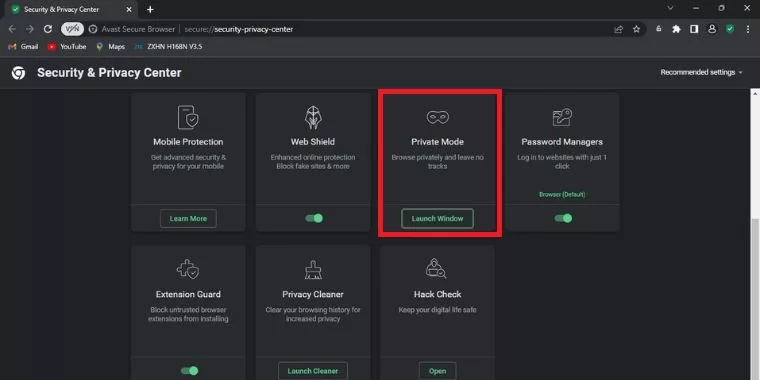The image size is (760, 380).
Task: Click 'Browse privately and leave no tracks' text
Action: [437, 162]
